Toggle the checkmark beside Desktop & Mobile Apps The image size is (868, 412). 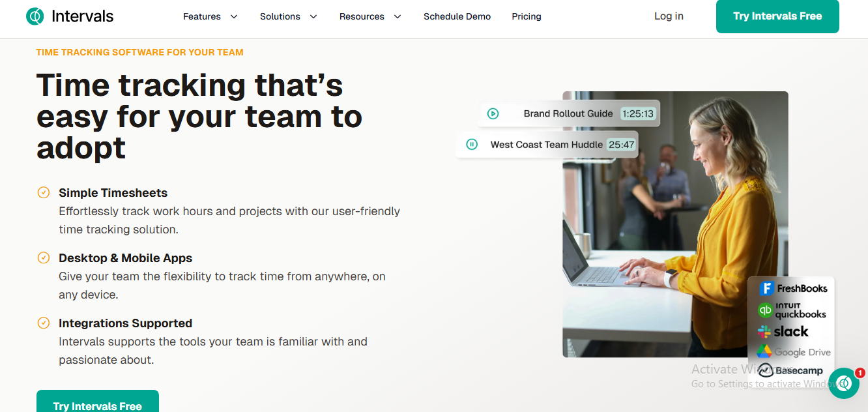point(44,257)
